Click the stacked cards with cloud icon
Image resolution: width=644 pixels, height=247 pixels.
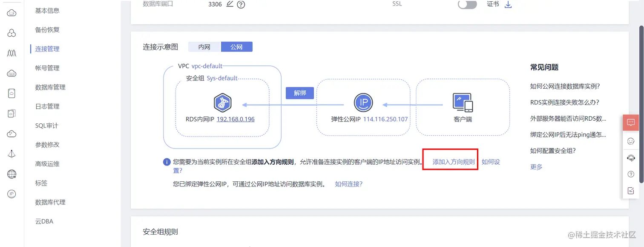click(12, 113)
